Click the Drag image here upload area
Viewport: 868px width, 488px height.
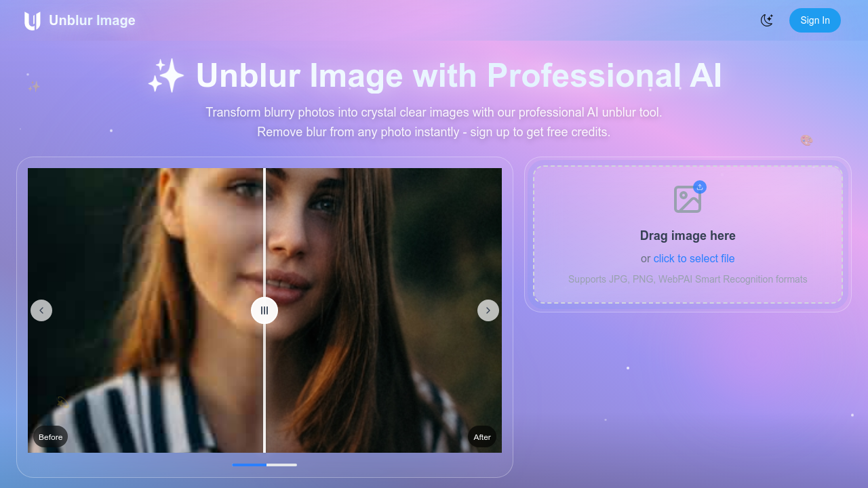tap(688, 235)
